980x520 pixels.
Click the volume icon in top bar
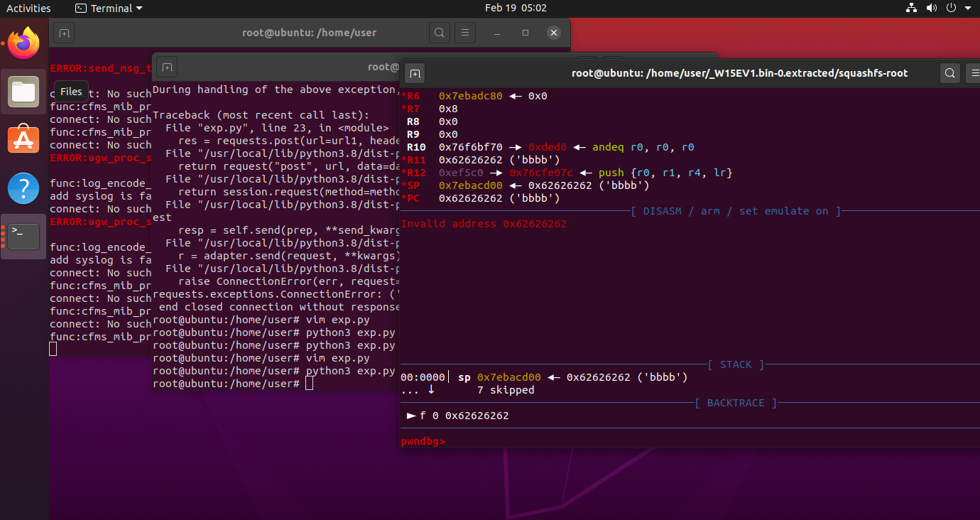(x=932, y=9)
